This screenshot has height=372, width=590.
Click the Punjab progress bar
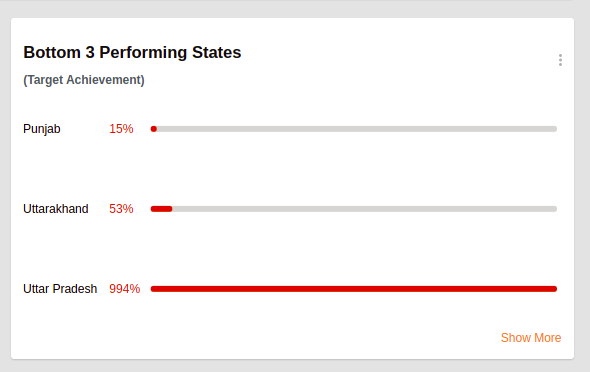click(354, 129)
